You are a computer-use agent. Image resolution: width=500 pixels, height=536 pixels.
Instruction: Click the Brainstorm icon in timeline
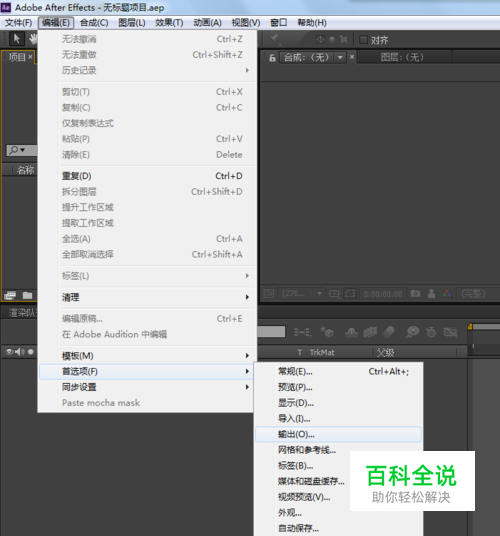click(x=413, y=332)
